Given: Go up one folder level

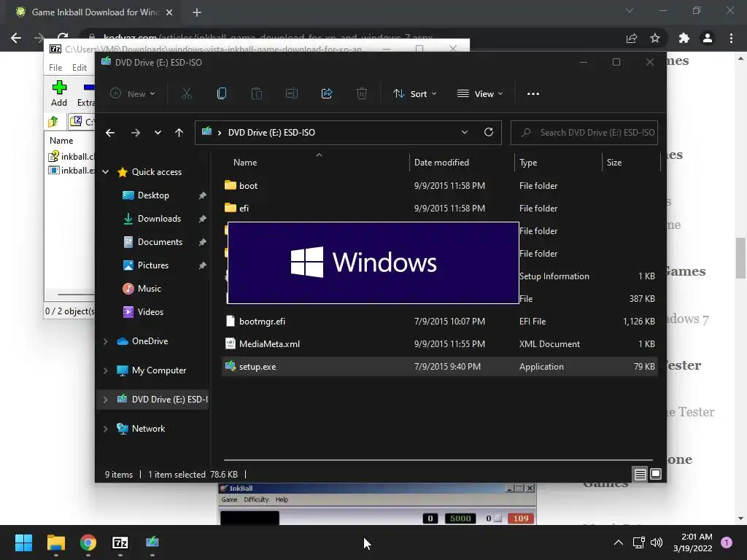Looking at the screenshot, I should (x=179, y=133).
